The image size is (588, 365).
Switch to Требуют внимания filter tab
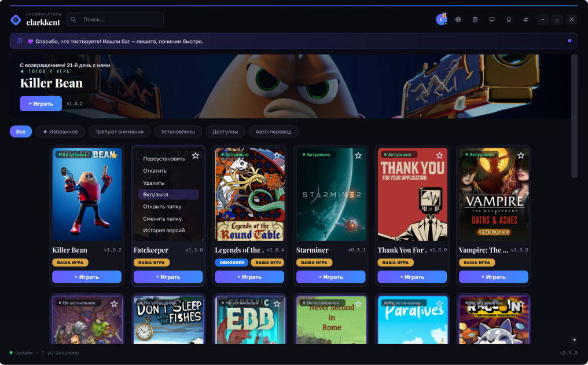click(119, 132)
